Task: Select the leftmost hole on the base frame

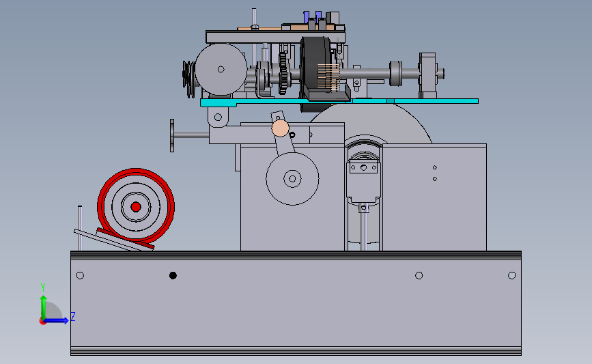Action: (x=80, y=276)
